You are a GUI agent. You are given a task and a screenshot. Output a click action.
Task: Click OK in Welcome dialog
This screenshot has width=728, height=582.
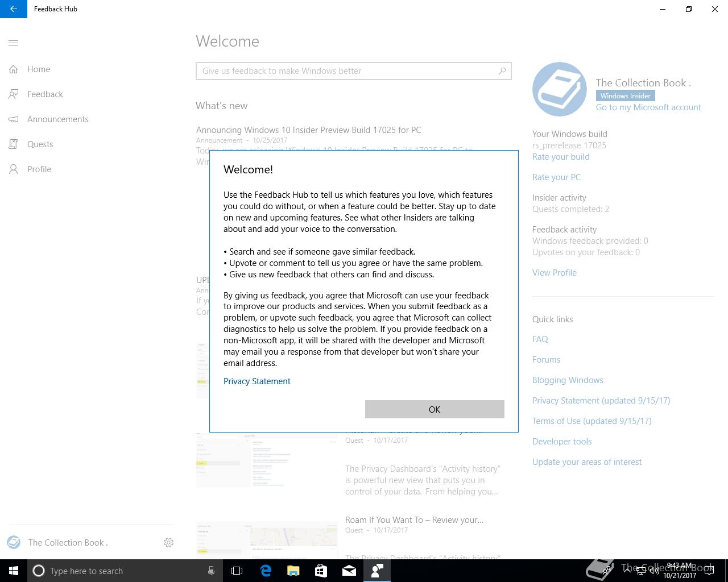coord(435,409)
